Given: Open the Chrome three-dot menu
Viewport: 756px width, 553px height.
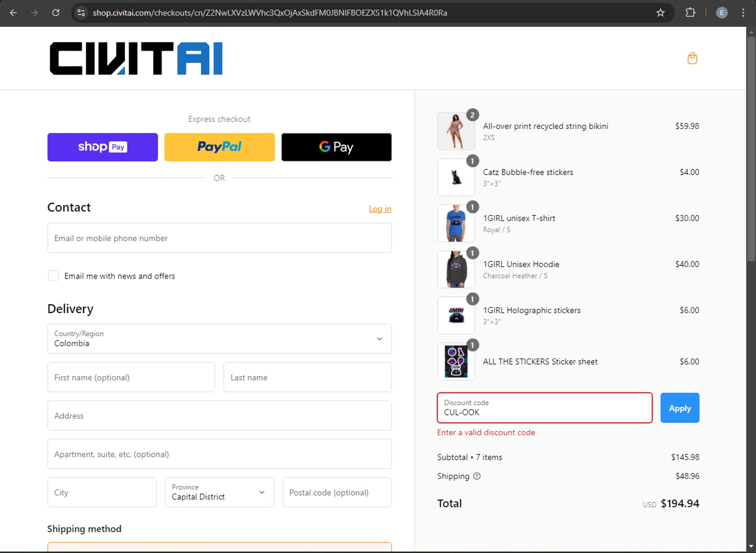Looking at the screenshot, I should click(x=743, y=13).
